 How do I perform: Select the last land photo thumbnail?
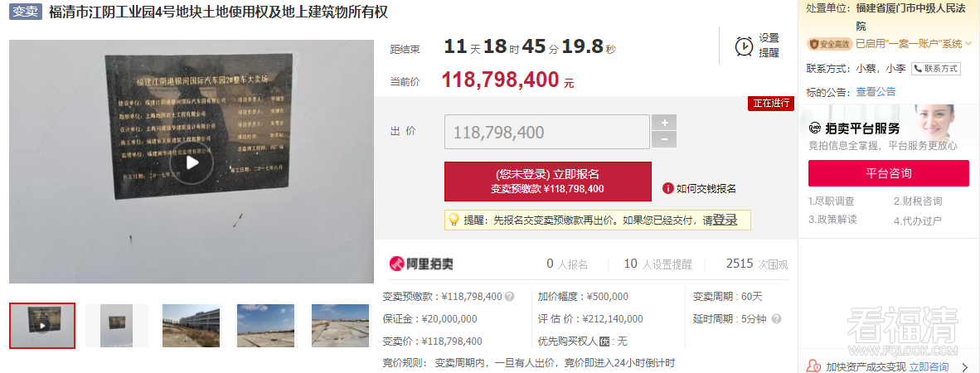tap(340, 326)
